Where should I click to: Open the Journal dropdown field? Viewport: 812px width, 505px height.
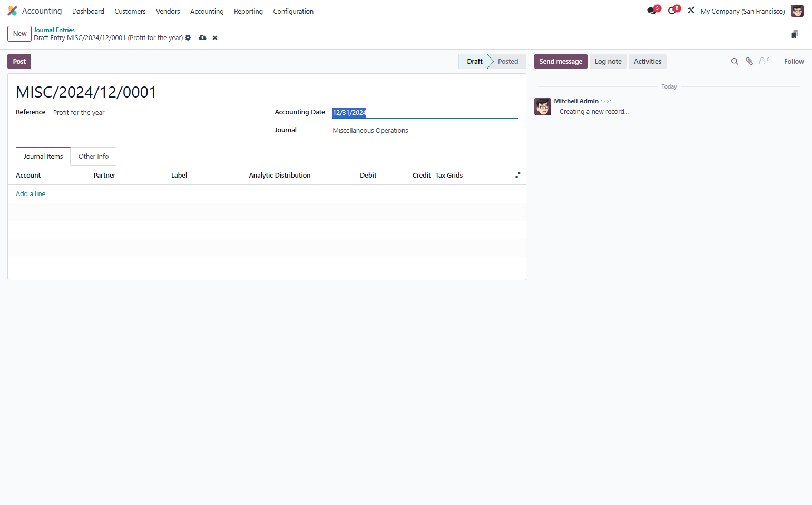(425, 131)
